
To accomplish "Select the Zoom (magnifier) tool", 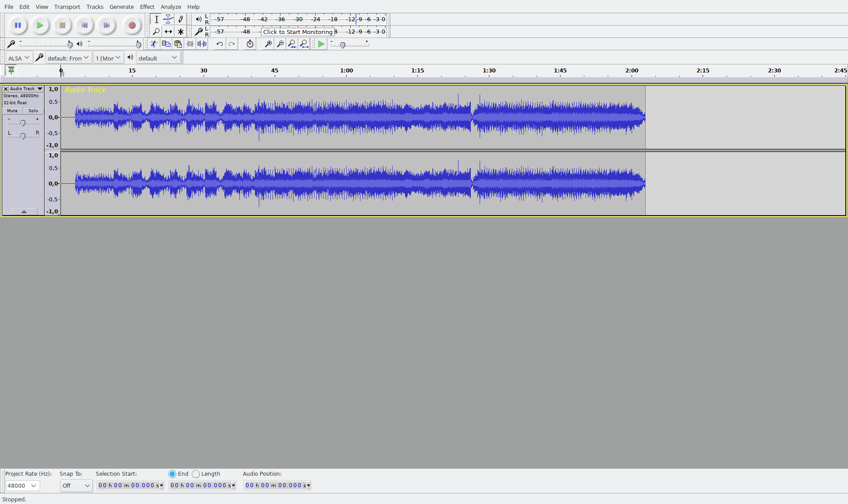I will coord(156,32).
